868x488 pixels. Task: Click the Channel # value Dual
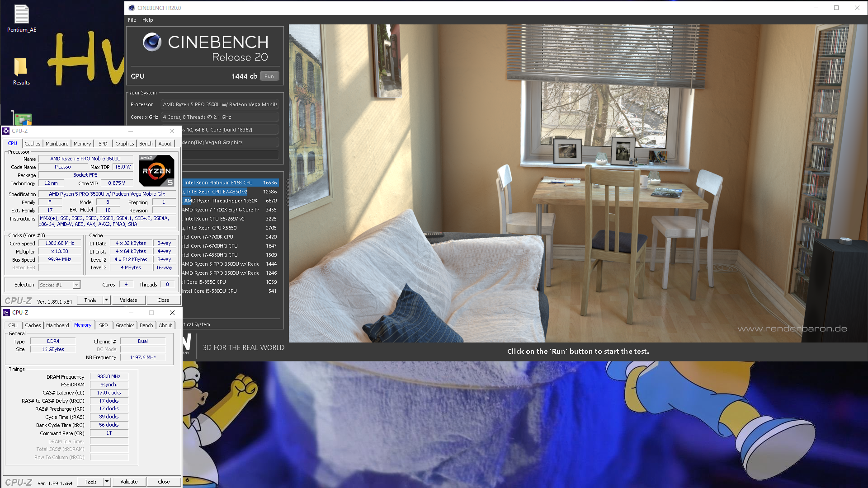point(143,341)
